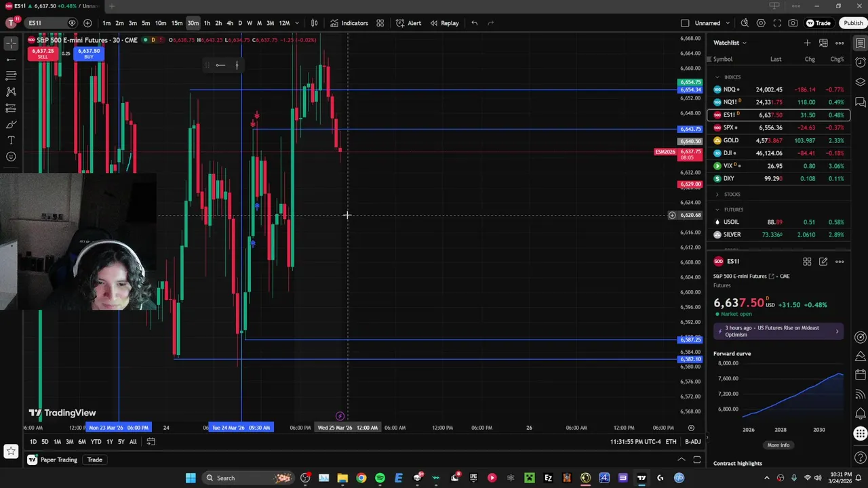Open chart settings hexagon icon
The image size is (868, 488).
pos(761,23)
